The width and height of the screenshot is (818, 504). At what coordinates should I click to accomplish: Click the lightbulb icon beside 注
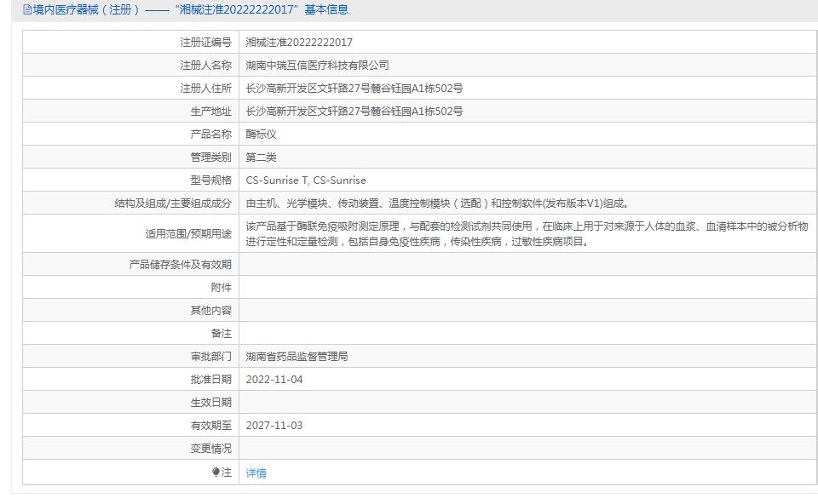[x=216, y=472]
